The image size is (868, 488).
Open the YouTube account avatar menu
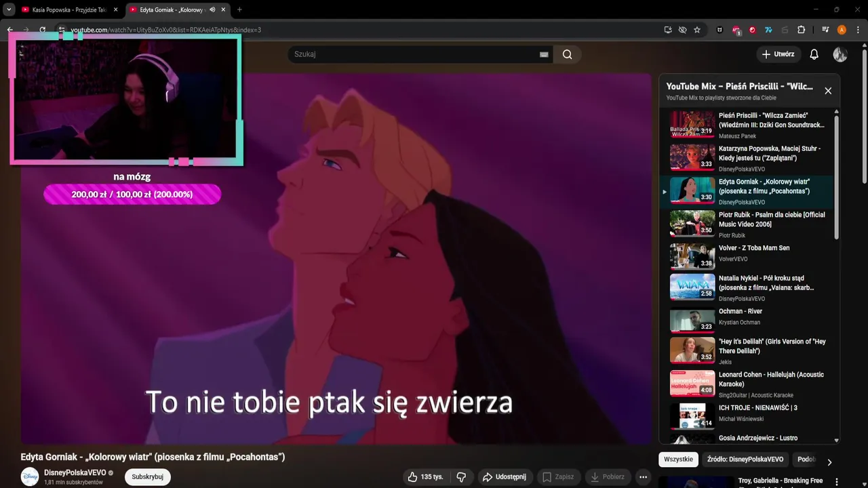[x=840, y=54]
